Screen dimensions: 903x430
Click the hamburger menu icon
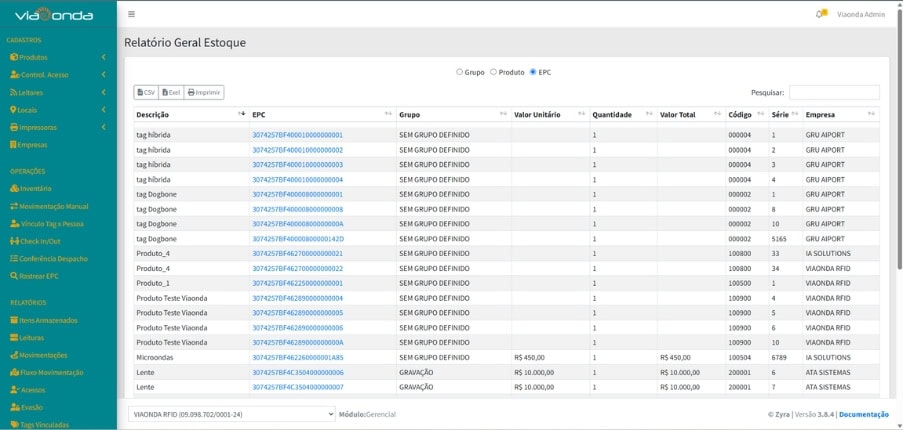click(x=131, y=14)
